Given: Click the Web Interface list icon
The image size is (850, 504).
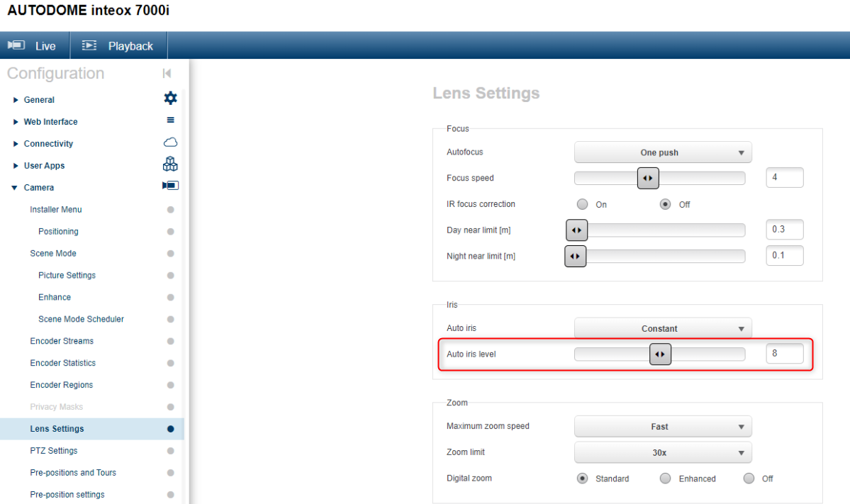Looking at the screenshot, I should [x=170, y=121].
